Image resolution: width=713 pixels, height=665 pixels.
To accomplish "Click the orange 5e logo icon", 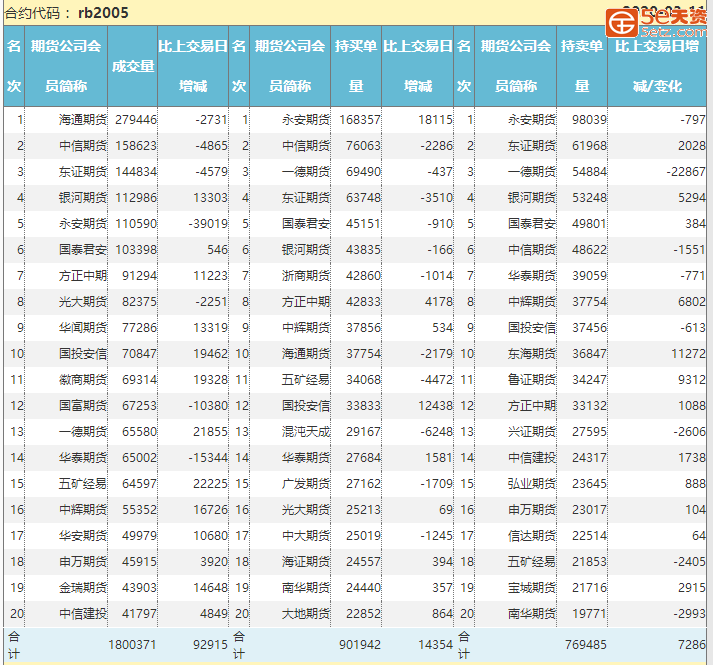I will pos(620,21).
